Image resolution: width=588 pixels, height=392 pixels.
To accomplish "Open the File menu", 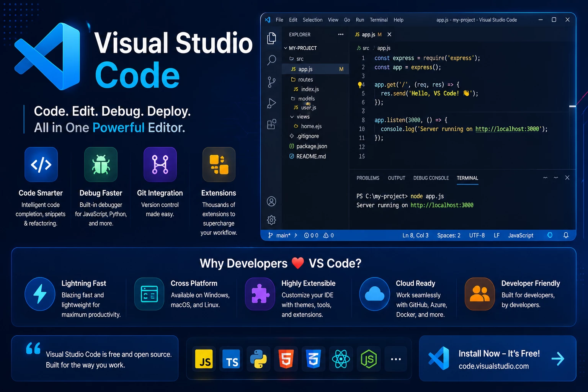I will coord(279,20).
